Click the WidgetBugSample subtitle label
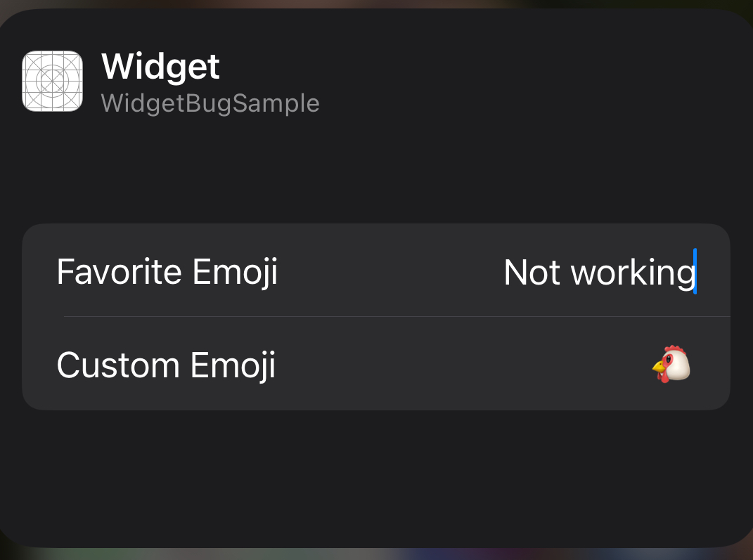Screen dimensions: 753x560 click(210, 103)
